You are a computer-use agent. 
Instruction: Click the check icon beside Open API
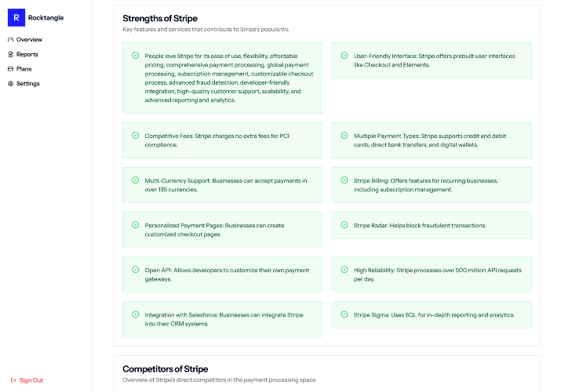pyautogui.click(x=135, y=270)
